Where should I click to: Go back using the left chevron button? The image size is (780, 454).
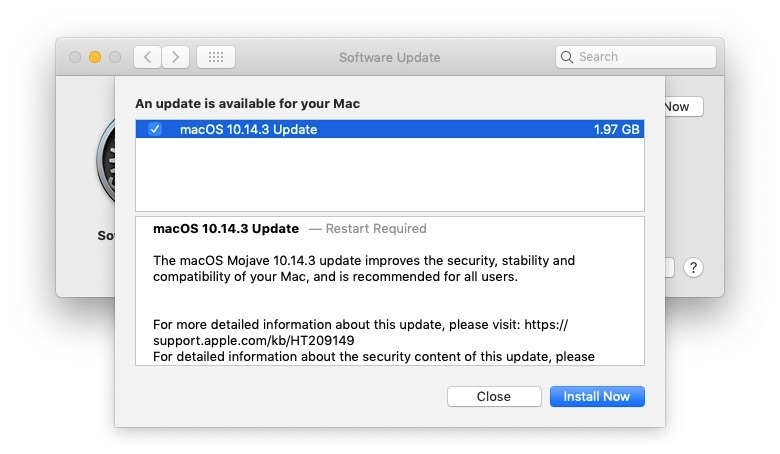147,57
